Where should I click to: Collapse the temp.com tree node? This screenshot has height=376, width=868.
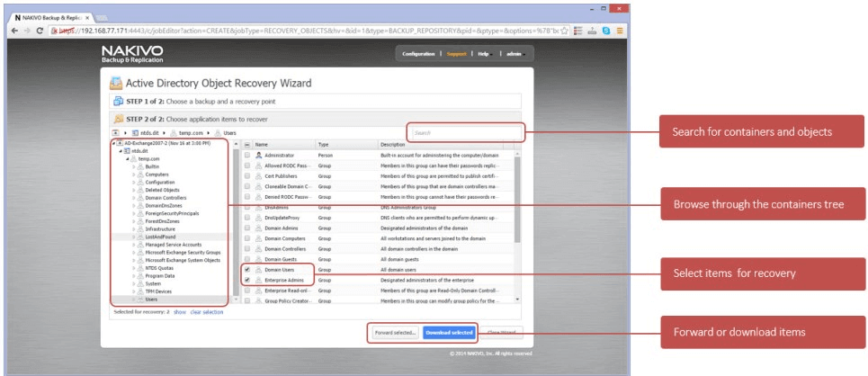tap(128, 159)
